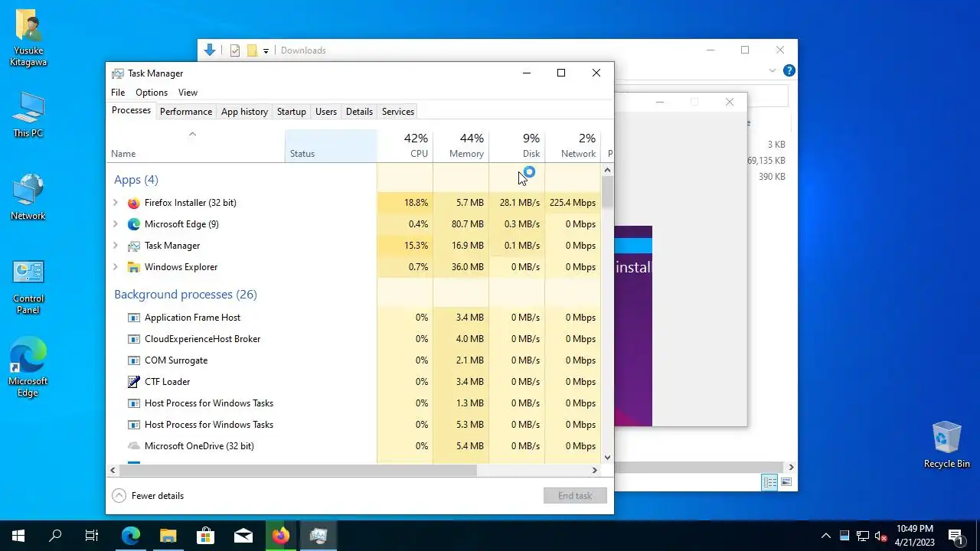Sort processes by Network column
980x551 pixels.
click(573, 145)
